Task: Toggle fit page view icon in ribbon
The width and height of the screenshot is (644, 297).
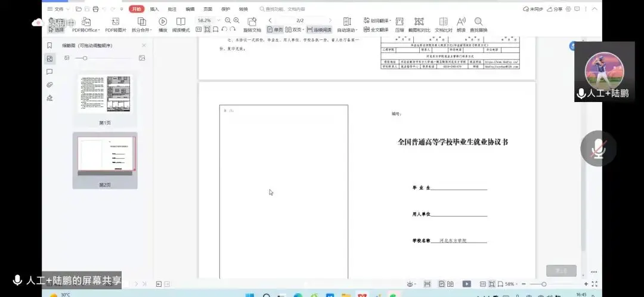Action: [x=208, y=29]
